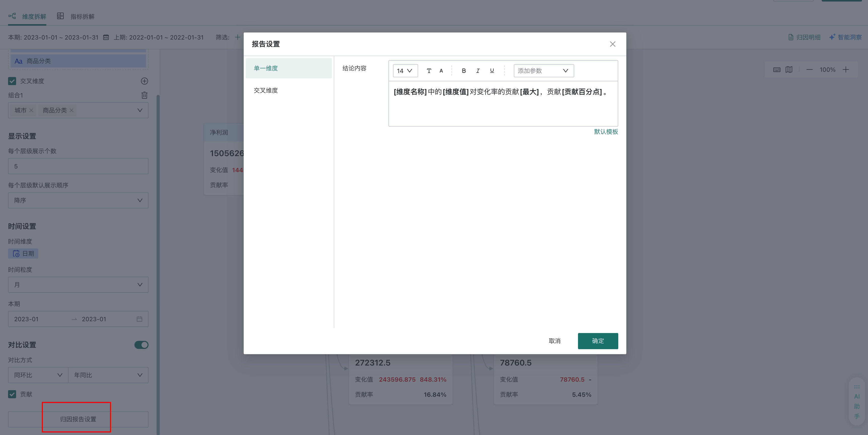Turn off the 对比设置 switch
Viewport: 868px width, 435px height.
tap(141, 345)
